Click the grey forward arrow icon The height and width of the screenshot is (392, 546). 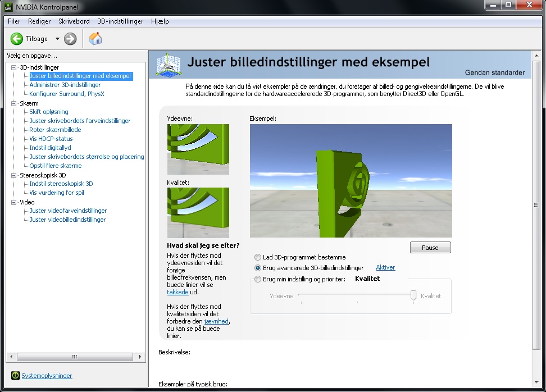pos(70,39)
